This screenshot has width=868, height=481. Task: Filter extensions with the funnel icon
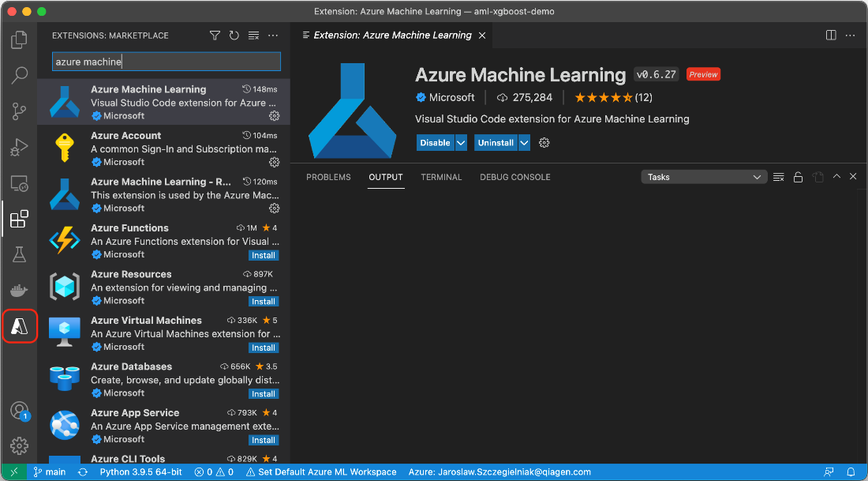tap(215, 36)
